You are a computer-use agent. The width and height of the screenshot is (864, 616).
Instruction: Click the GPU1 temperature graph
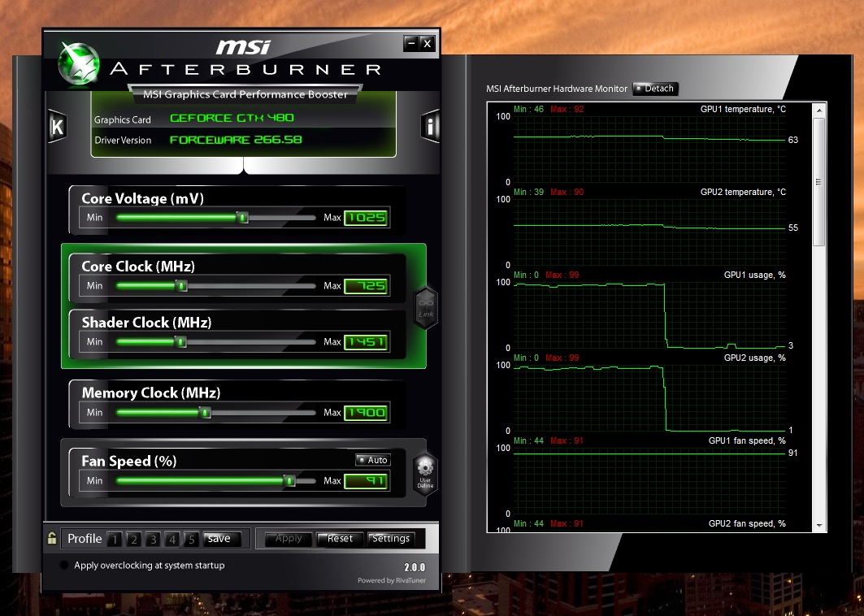(x=649, y=149)
